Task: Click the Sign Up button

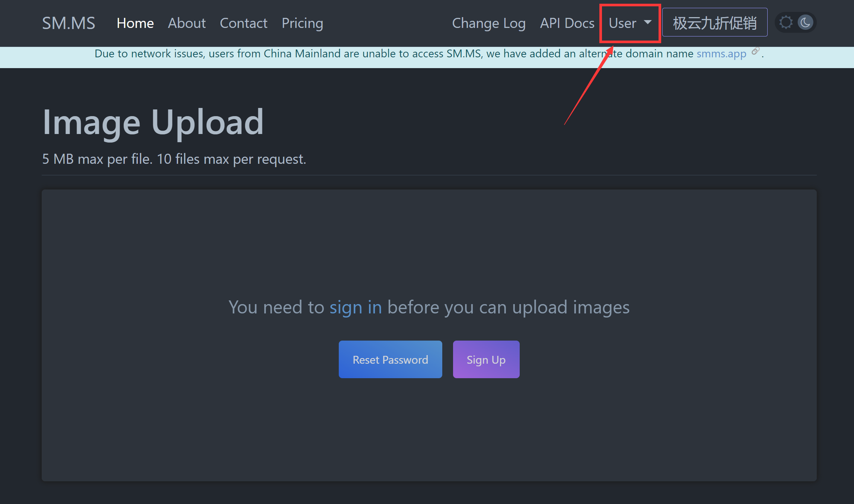Action: (x=486, y=360)
